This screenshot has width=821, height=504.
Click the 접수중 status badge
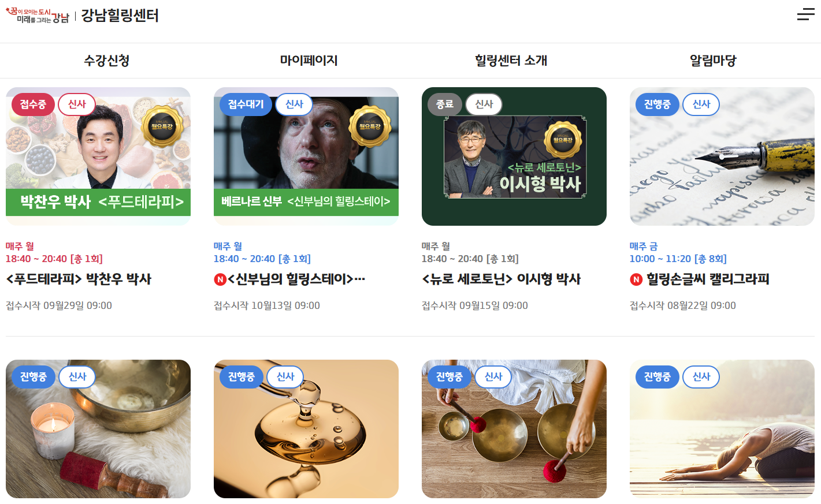point(33,104)
